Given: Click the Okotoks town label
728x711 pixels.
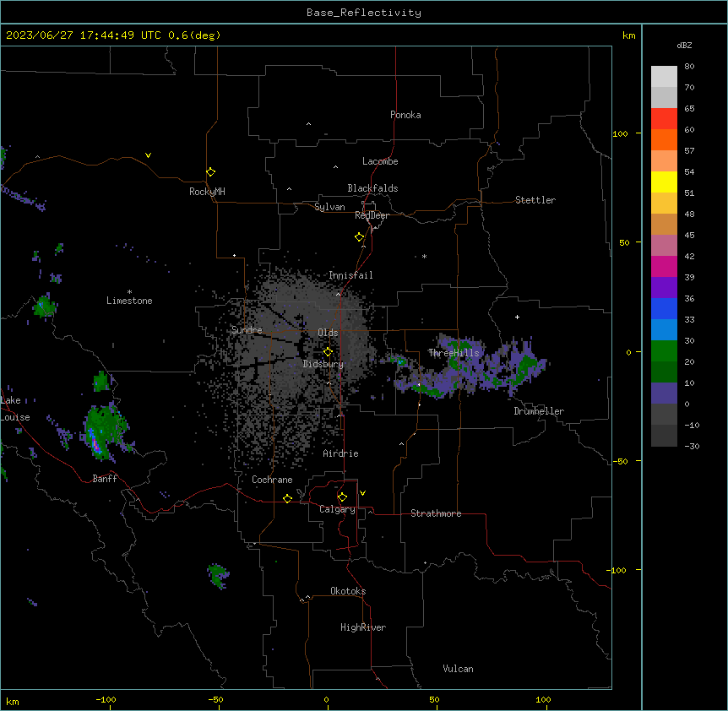Looking at the screenshot, I should coord(348,591).
